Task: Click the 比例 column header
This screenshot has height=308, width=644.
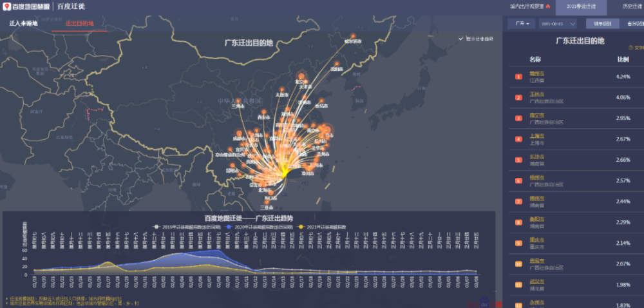Action: click(x=623, y=59)
